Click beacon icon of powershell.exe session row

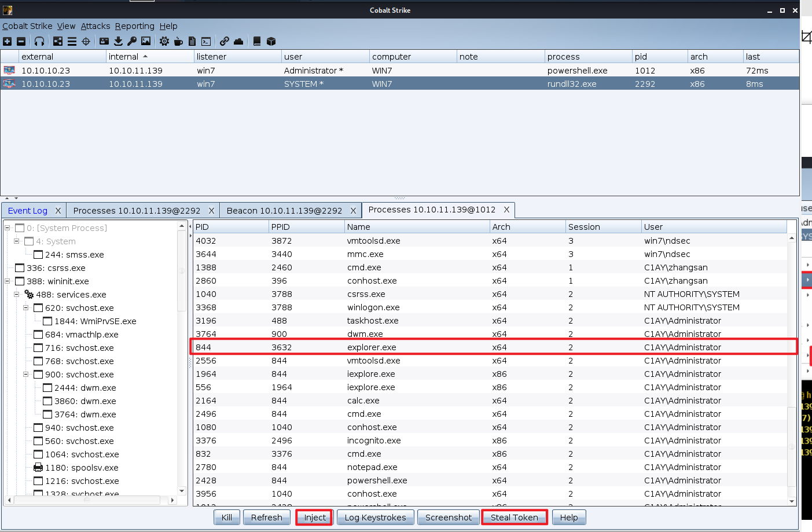(x=9, y=70)
